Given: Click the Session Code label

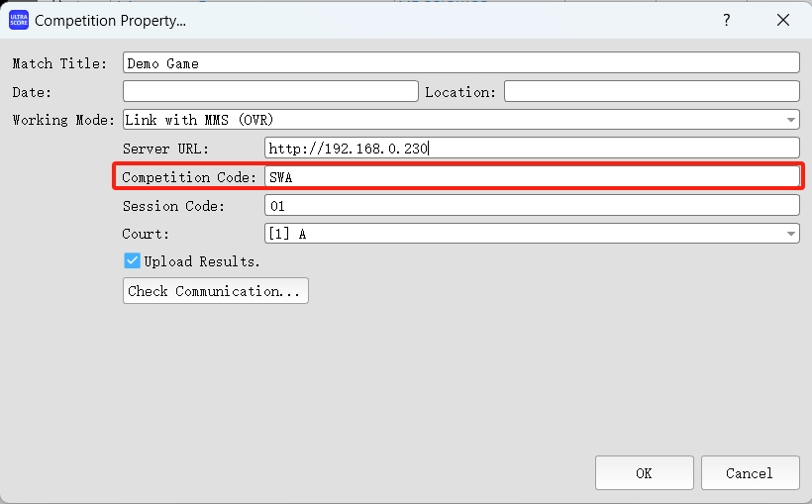Looking at the screenshot, I should pos(173,206).
